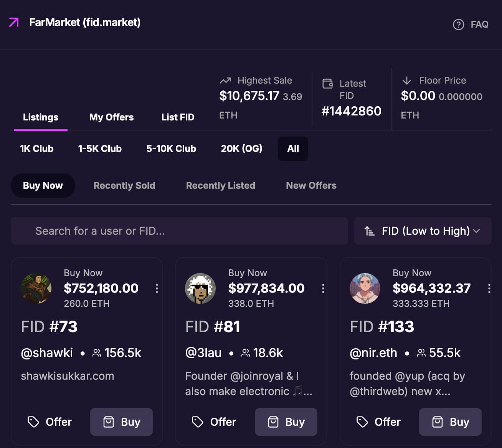The width and height of the screenshot is (502, 448).
Task: View New Offers
Action: (x=311, y=186)
